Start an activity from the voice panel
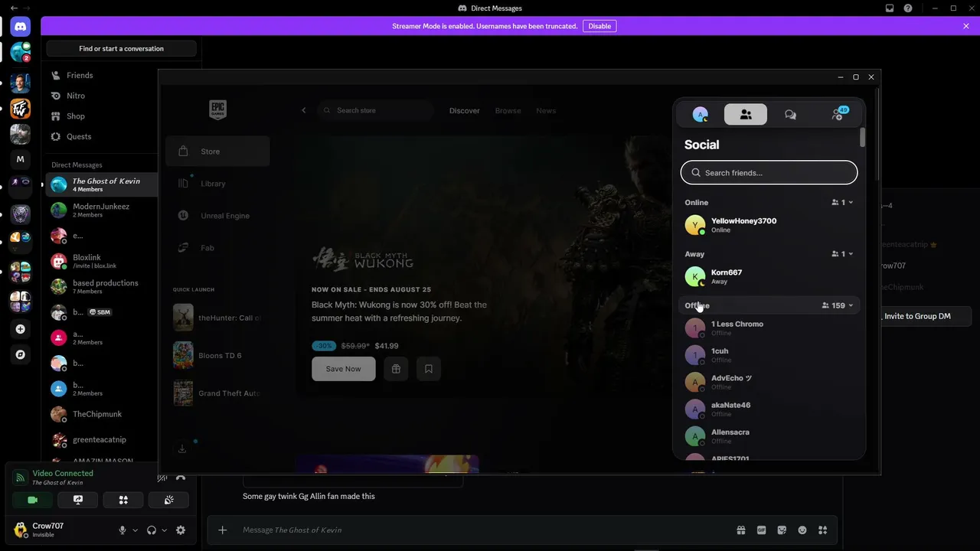Image resolution: width=980 pixels, height=551 pixels. coord(123,500)
